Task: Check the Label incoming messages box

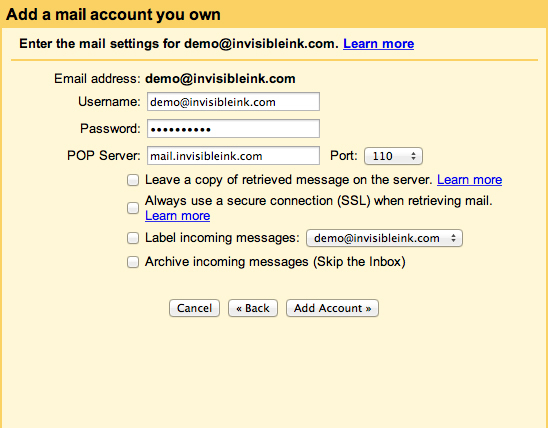Action: point(133,238)
